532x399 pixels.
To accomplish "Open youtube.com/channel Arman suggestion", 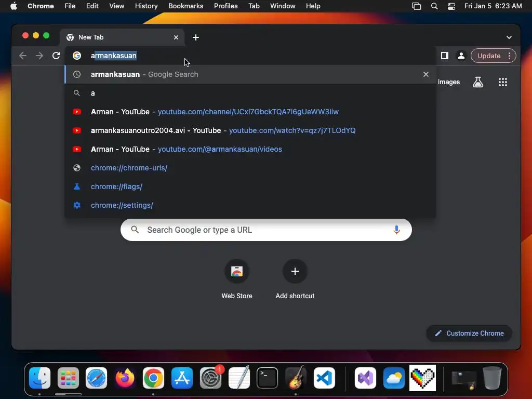I will pos(250,112).
